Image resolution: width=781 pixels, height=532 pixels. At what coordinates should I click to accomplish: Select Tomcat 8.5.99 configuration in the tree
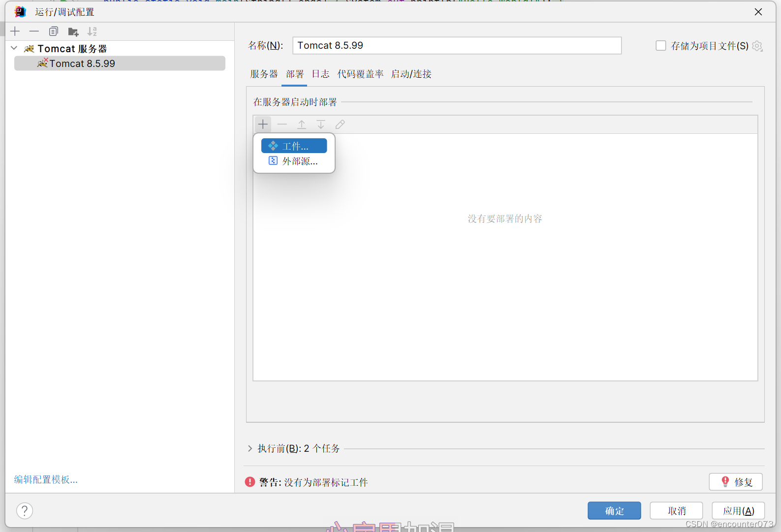[120, 63]
